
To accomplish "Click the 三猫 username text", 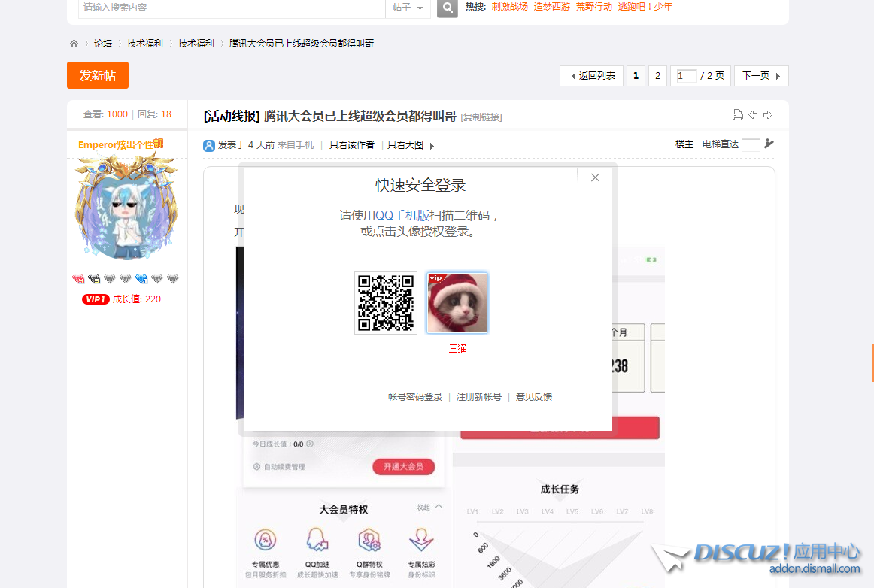I will point(457,348).
